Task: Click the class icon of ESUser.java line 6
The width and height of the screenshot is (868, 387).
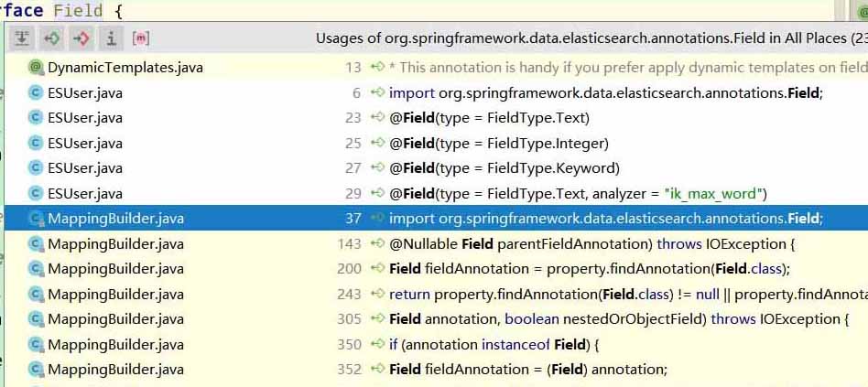Action: 37,92
